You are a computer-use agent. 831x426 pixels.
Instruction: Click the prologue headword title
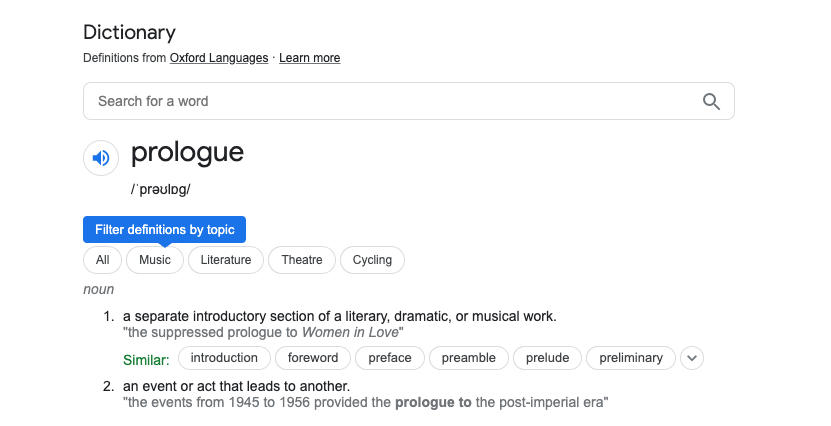(x=187, y=153)
